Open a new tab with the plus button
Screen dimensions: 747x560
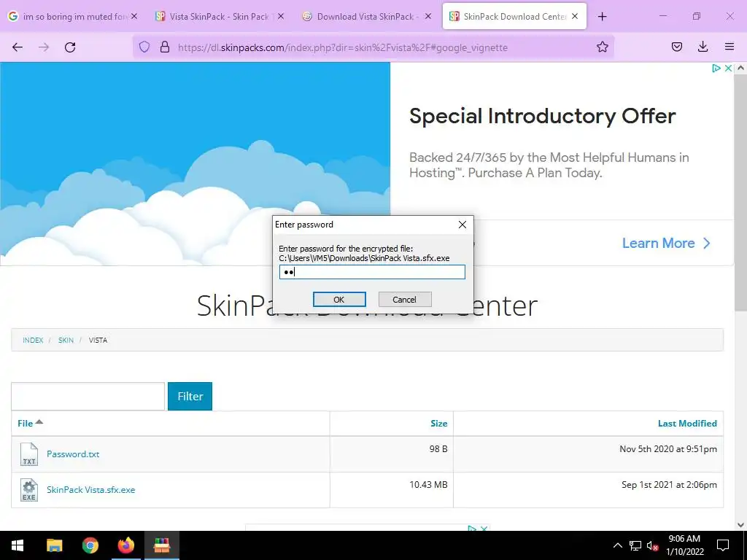[x=602, y=16]
